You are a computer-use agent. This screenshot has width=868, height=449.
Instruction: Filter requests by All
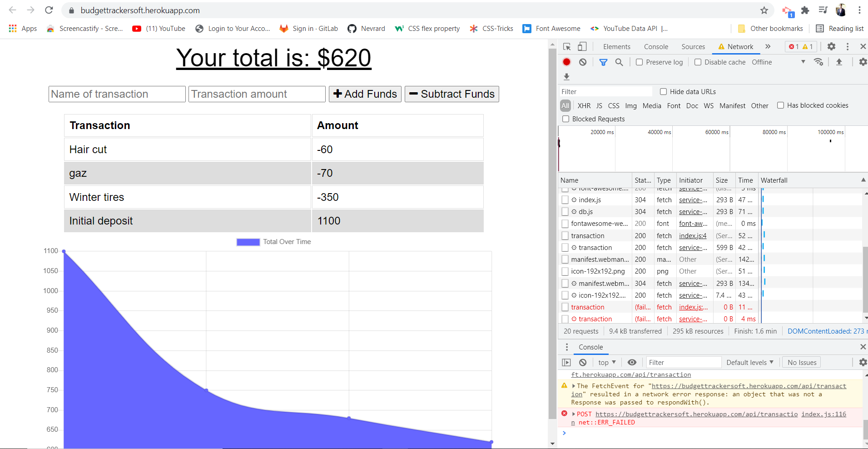pyautogui.click(x=565, y=105)
